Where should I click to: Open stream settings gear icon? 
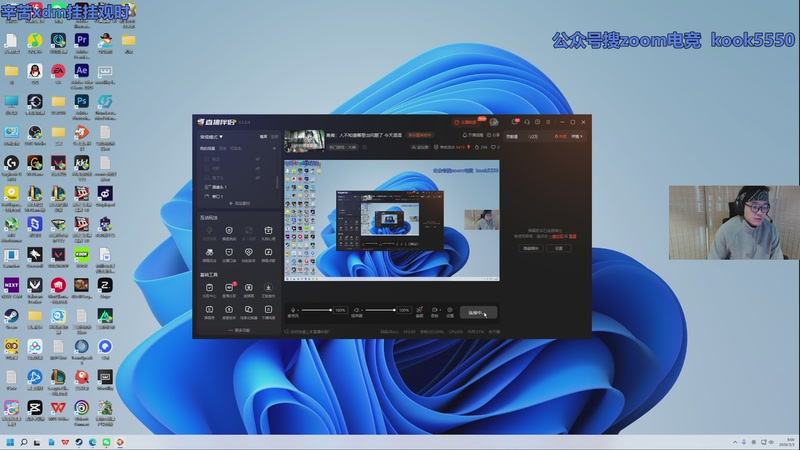(x=450, y=311)
